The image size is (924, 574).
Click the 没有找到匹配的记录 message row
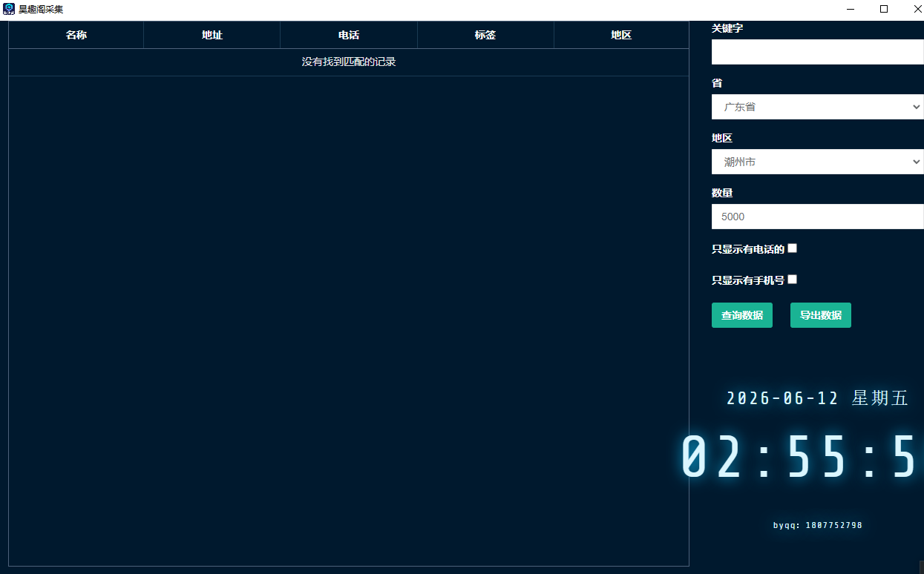(x=349, y=62)
